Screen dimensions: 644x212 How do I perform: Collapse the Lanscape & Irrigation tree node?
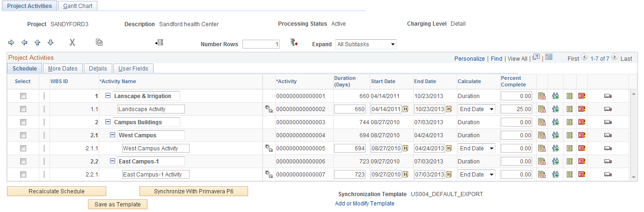pyautogui.click(x=108, y=96)
